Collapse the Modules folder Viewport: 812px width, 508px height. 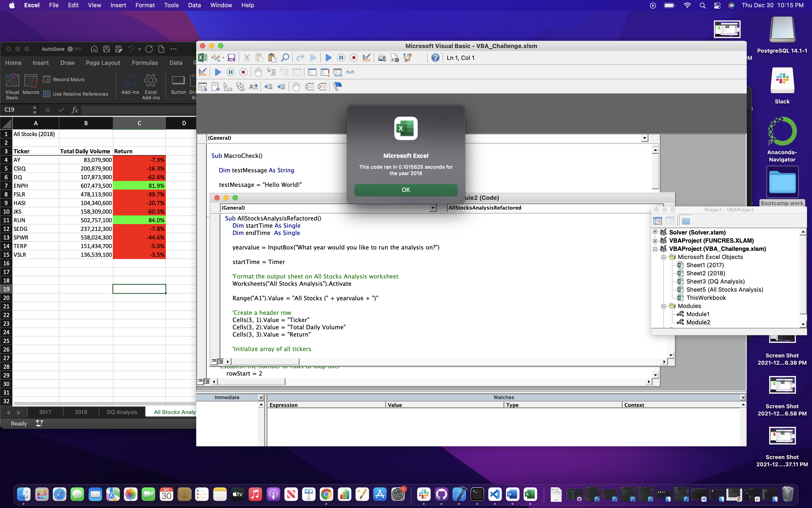(x=663, y=306)
